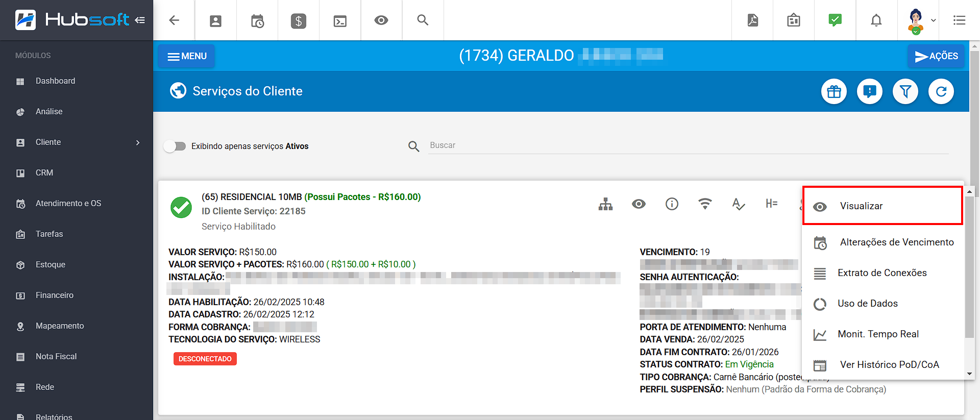The width and height of the screenshot is (980, 420).
Task: Open the service info circle icon
Action: tap(672, 204)
